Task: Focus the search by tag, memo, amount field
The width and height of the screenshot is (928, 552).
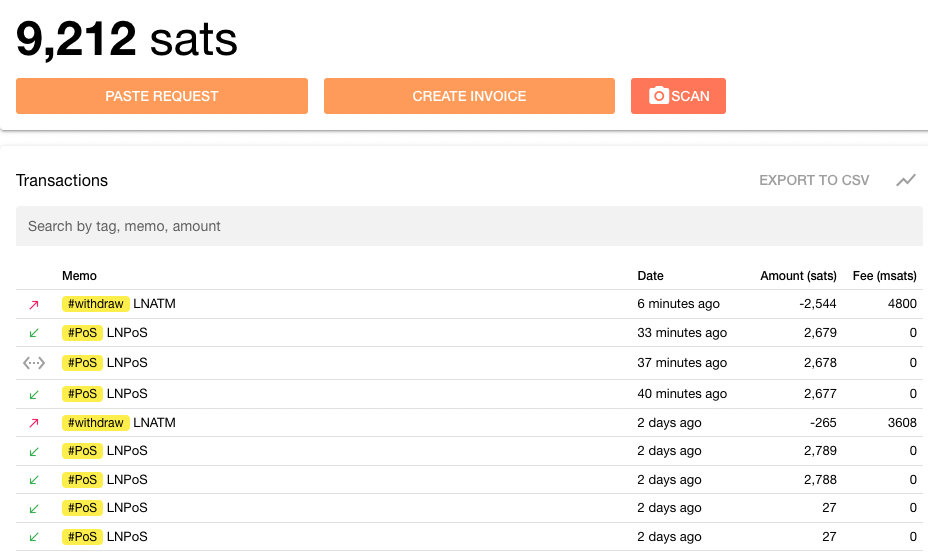Action: (469, 226)
